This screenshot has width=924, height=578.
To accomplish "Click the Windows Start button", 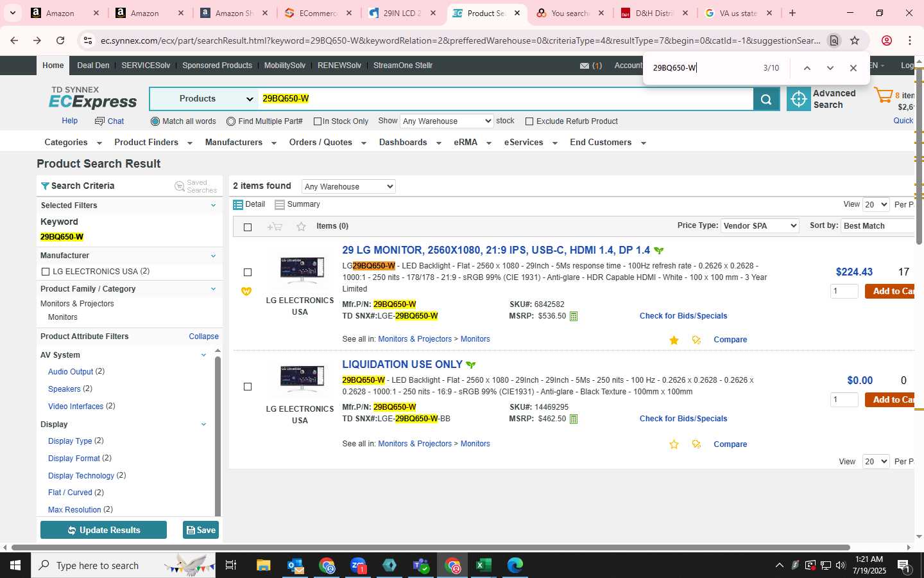I will coord(15,565).
